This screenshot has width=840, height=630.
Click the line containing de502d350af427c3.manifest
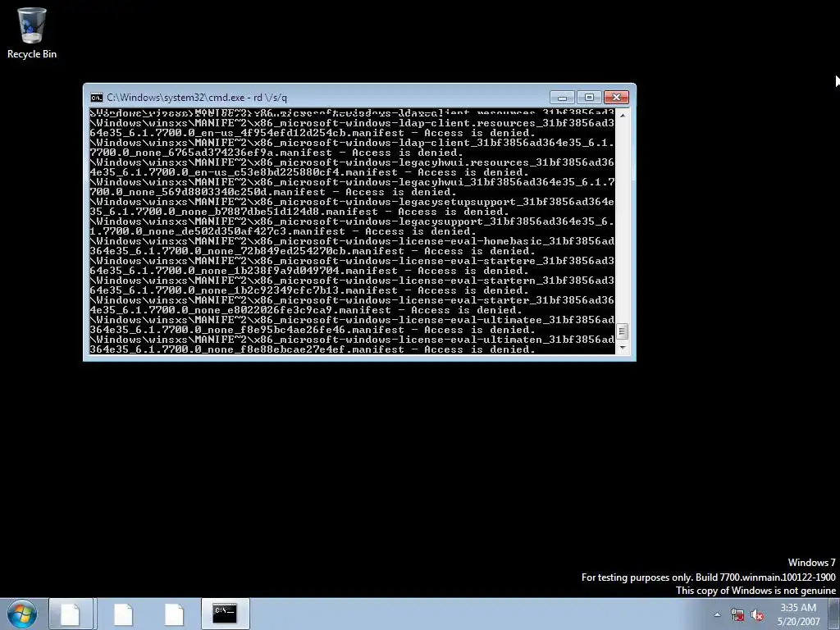tap(283, 231)
